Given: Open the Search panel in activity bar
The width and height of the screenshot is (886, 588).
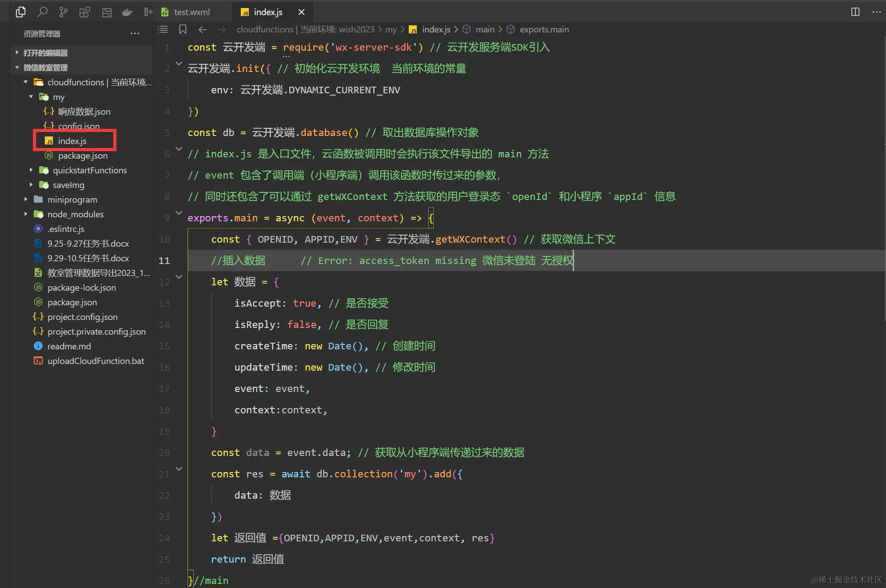Looking at the screenshot, I should click(43, 12).
